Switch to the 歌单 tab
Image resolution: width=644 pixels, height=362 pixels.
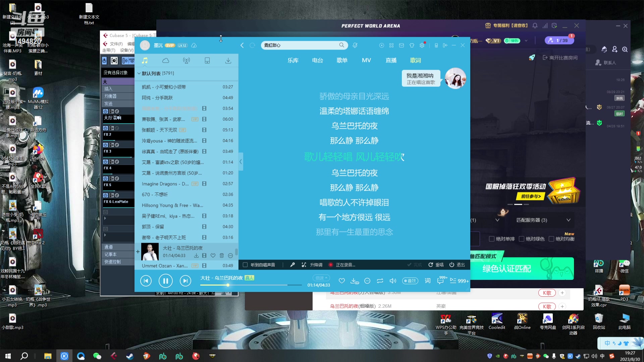point(342,60)
